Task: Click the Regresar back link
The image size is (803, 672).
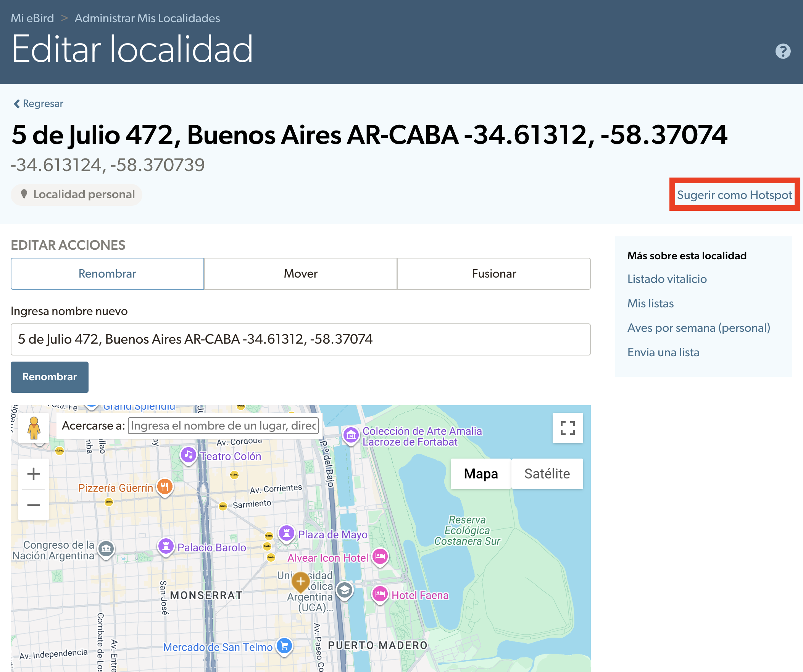Action: click(38, 103)
